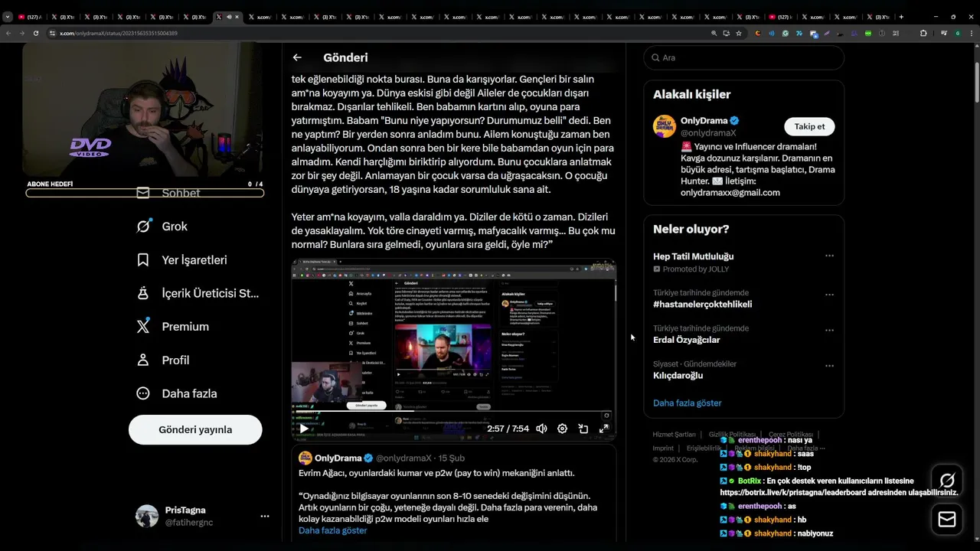Click the Ara search field
This screenshot has height=551, width=980.
743,57
